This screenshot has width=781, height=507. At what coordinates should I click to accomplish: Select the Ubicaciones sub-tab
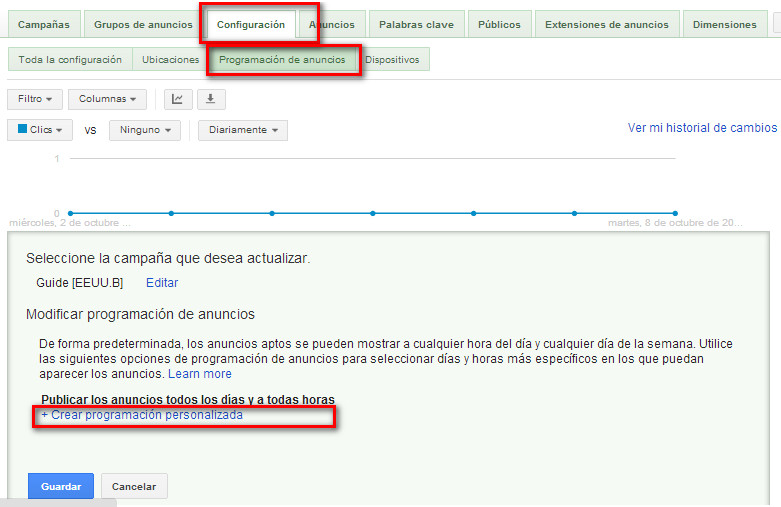[170, 60]
